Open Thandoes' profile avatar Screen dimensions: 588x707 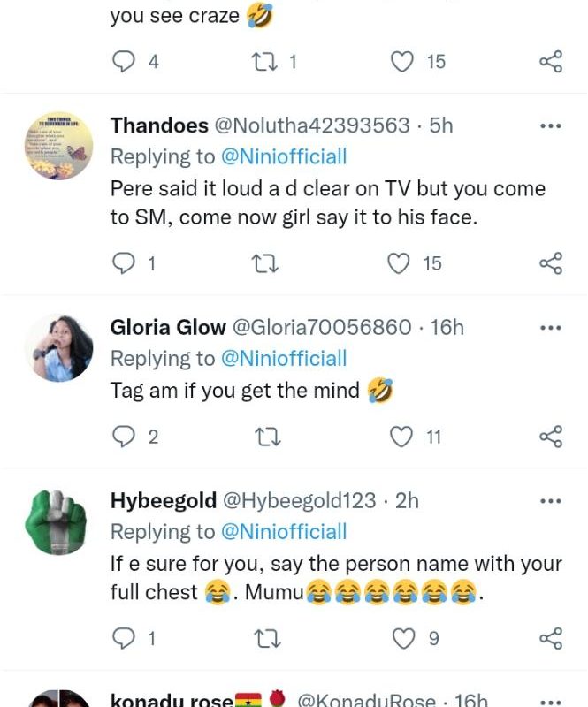click(x=58, y=146)
